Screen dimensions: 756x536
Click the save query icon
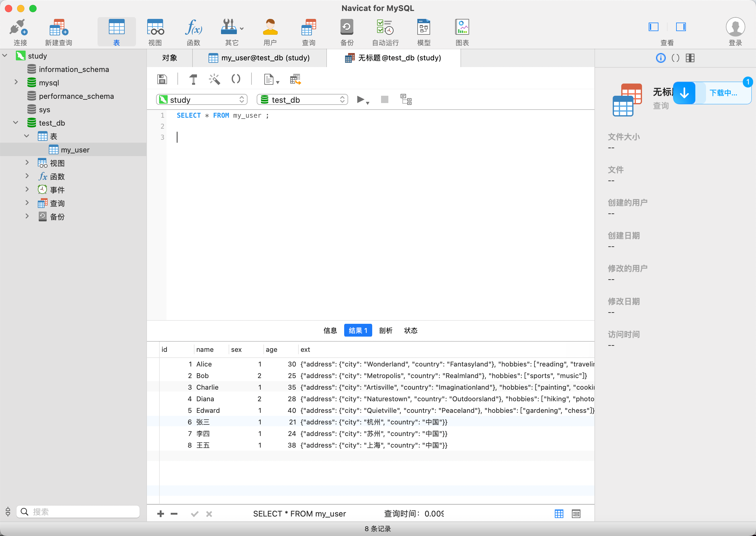[162, 79]
